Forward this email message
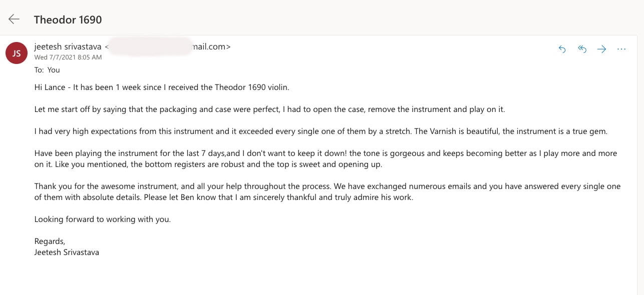 click(x=601, y=49)
